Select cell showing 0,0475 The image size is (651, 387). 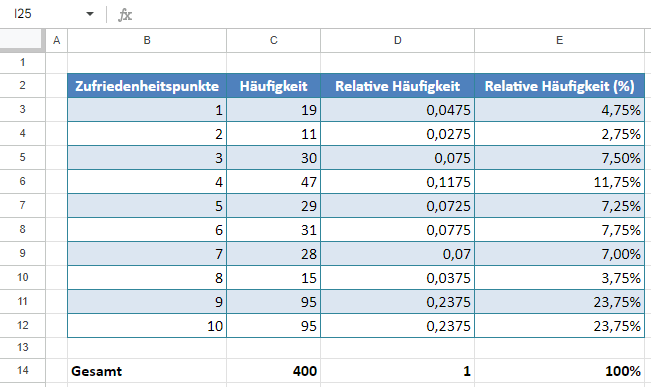tap(397, 110)
